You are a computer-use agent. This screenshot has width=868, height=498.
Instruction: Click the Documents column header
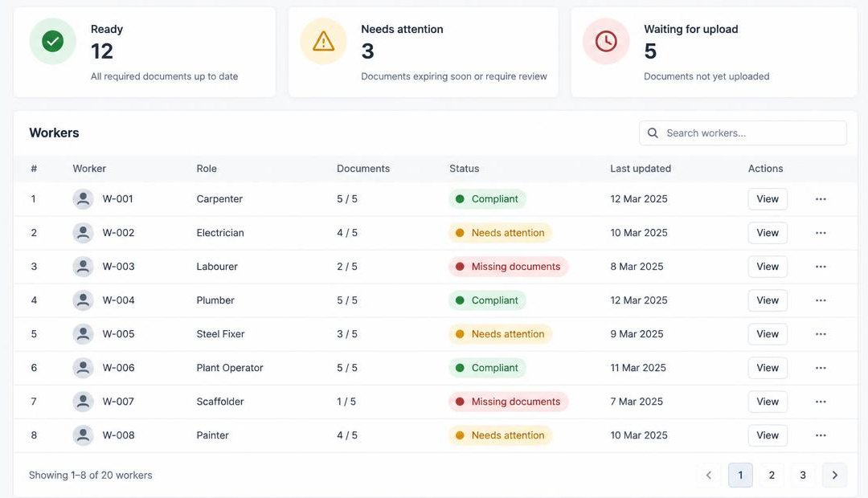[x=363, y=169]
